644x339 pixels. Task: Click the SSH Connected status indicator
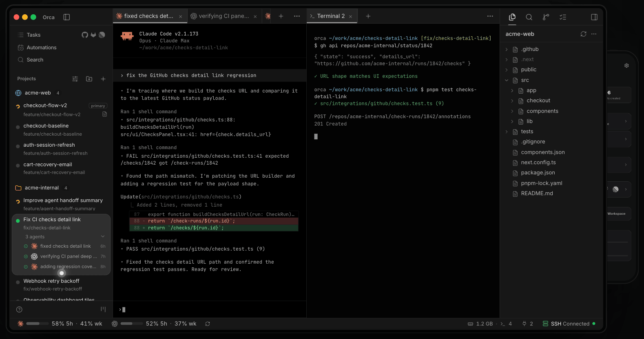click(569, 324)
